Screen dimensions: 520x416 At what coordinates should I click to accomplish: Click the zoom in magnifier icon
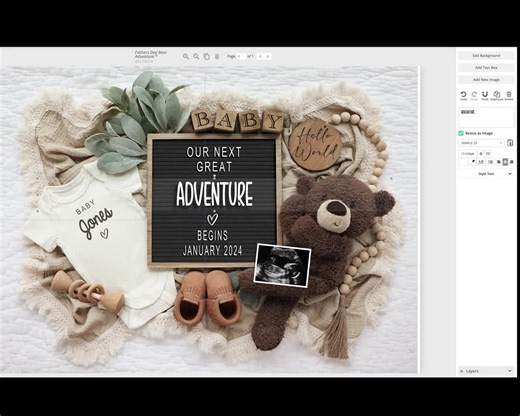pyautogui.click(x=186, y=57)
